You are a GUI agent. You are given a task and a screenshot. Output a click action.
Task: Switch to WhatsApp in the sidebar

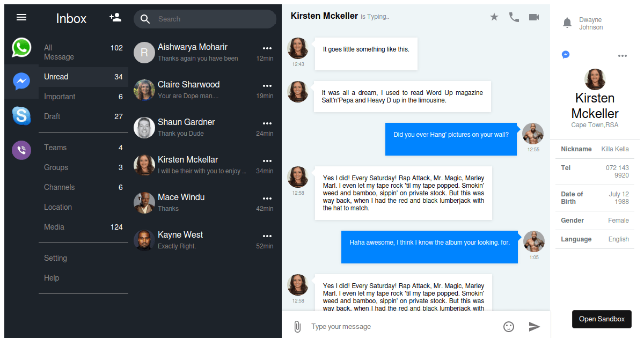pyautogui.click(x=21, y=48)
